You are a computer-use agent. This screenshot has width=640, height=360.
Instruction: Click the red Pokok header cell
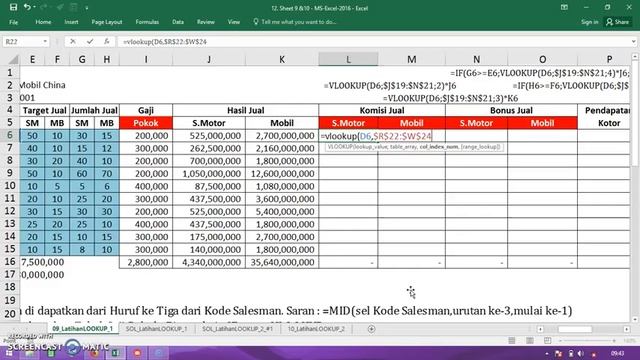coord(146,123)
